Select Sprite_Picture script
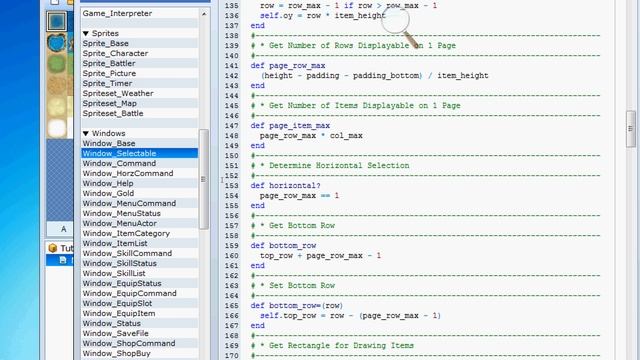Image resolution: width=640 pixels, height=360 pixels. click(x=140, y=73)
